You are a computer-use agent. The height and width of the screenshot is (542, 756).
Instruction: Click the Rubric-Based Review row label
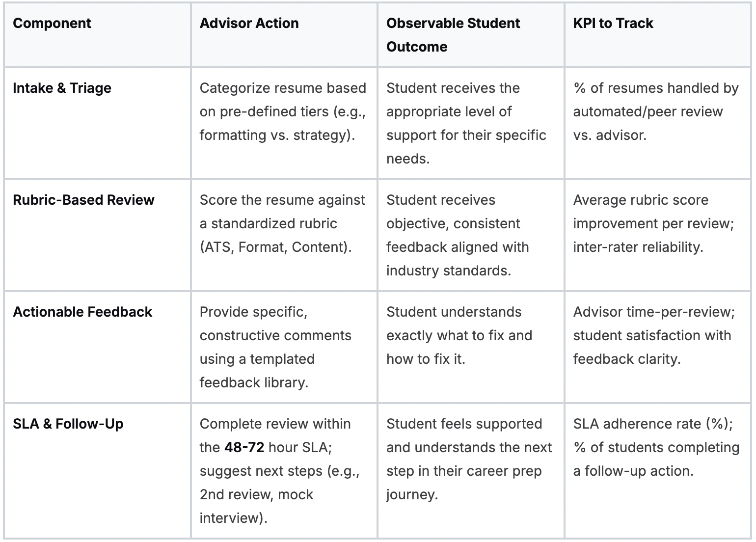tap(83, 200)
